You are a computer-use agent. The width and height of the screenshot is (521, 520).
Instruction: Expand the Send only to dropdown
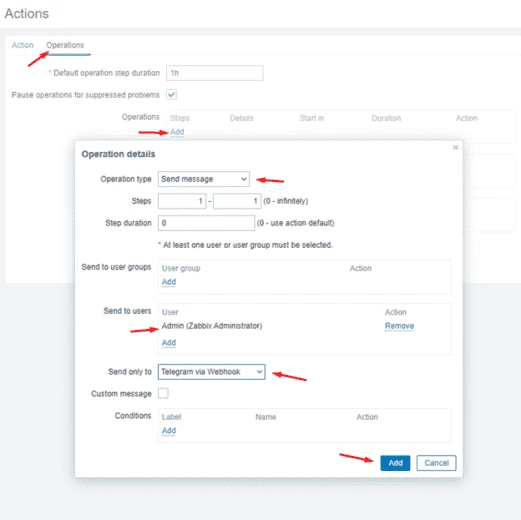tap(212, 372)
